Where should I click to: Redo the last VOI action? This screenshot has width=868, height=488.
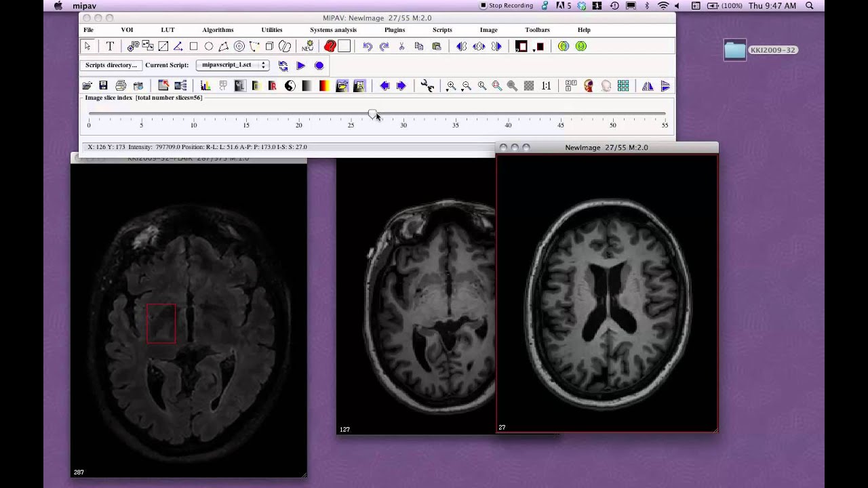384,46
